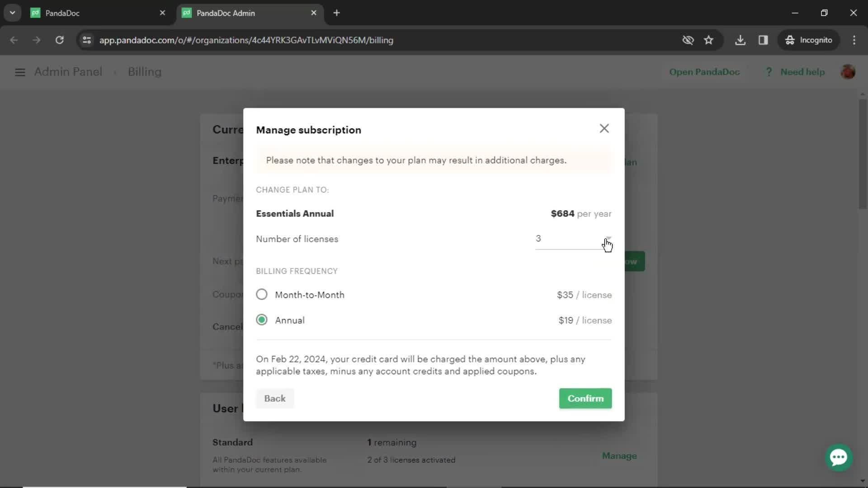Click the forward navigation arrow icon
The height and width of the screenshot is (488, 868).
point(36,40)
